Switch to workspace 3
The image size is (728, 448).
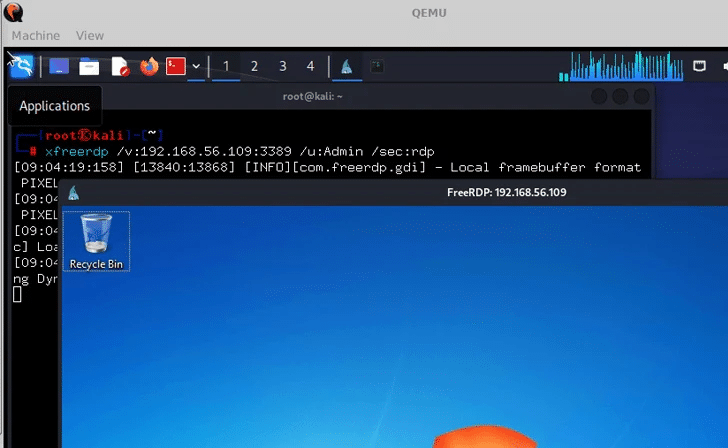tap(282, 66)
